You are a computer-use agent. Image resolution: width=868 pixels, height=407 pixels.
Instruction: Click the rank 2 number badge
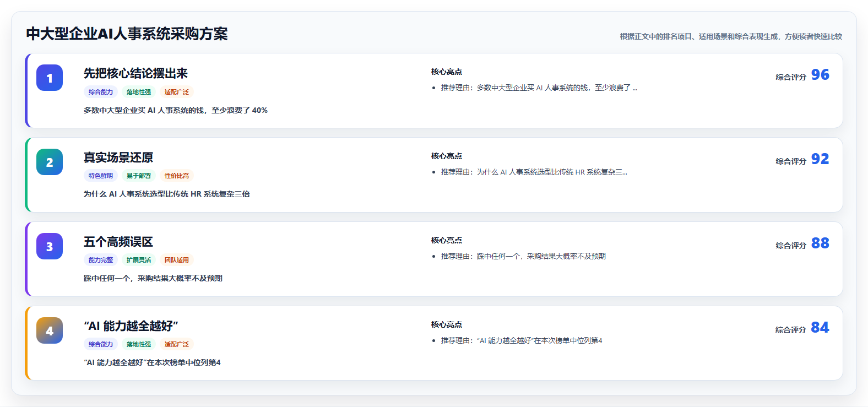click(50, 162)
